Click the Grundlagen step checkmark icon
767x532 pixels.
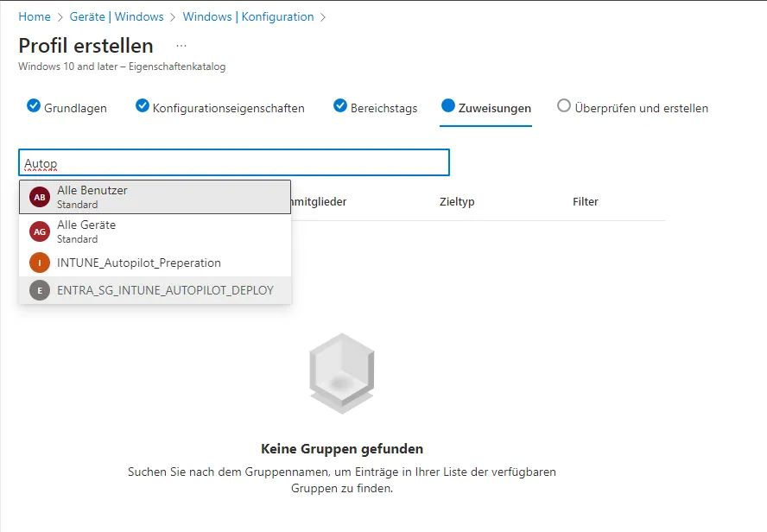(34, 106)
